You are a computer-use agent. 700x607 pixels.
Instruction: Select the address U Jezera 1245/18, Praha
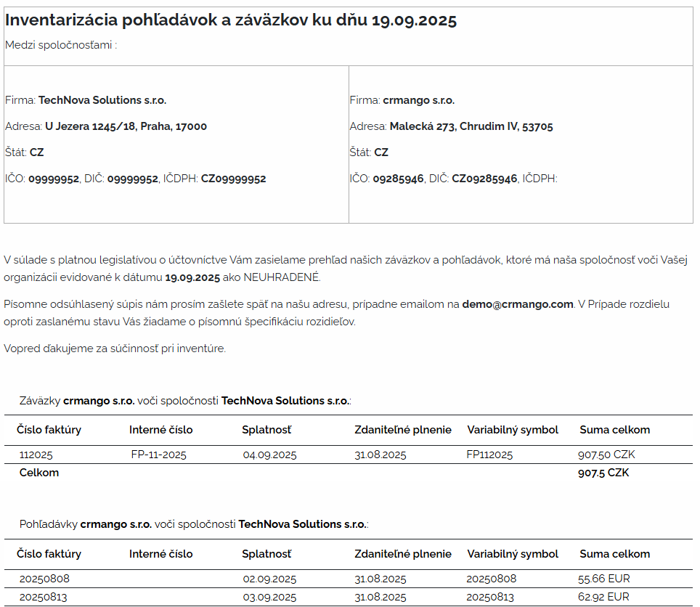(126, 126)
